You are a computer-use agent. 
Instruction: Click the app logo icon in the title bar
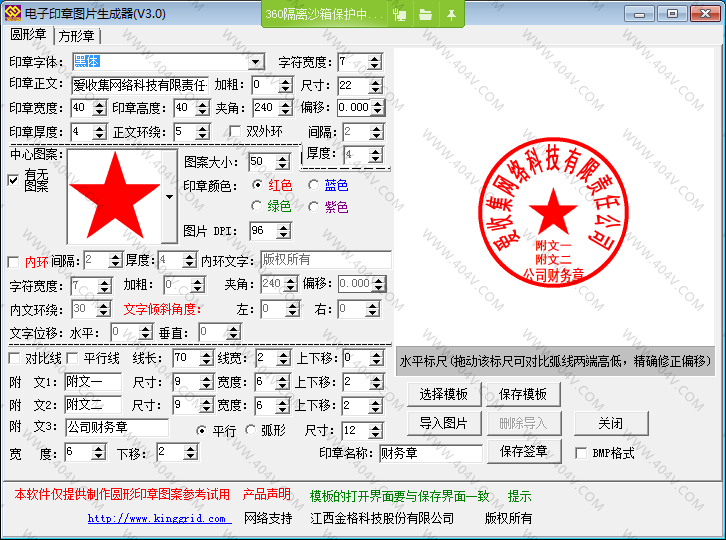(x=13, y=13)
